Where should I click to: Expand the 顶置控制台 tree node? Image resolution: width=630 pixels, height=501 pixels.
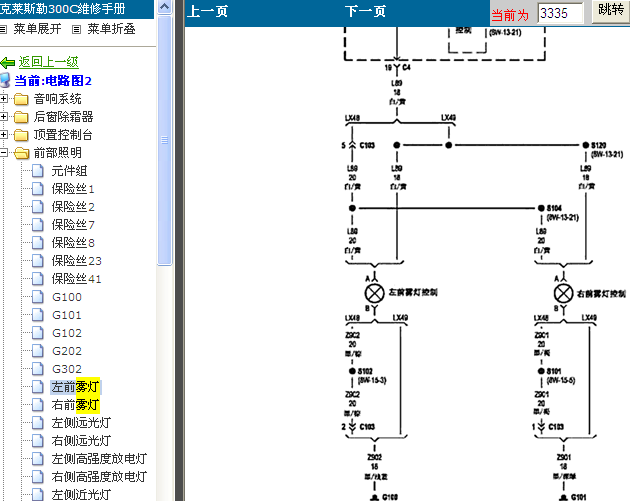(x=3, y=135)
